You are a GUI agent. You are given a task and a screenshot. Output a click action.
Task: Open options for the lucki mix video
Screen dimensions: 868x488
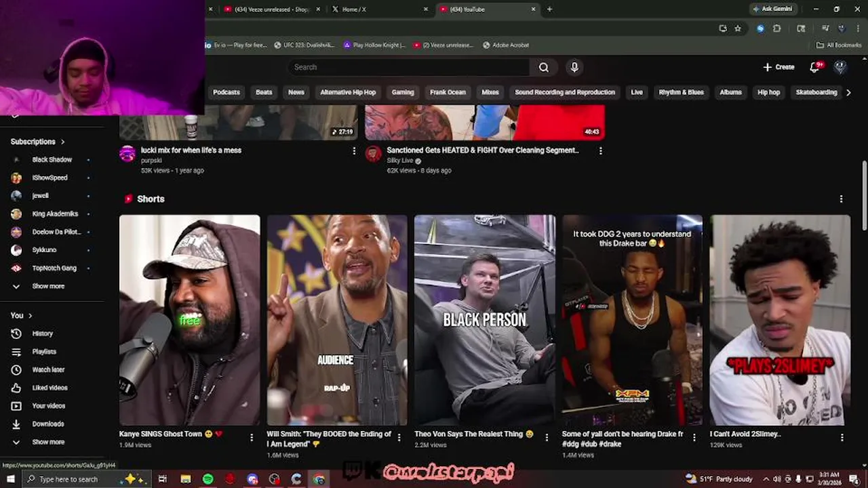[354, 151]
